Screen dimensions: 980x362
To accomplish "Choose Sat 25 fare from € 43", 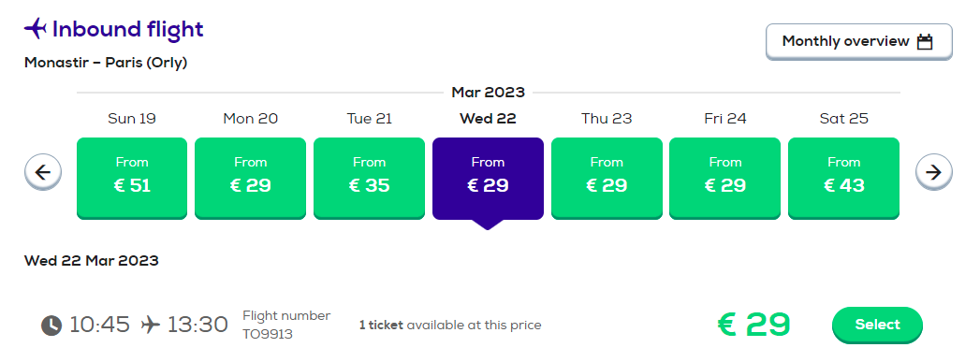I will pos(843,179).
